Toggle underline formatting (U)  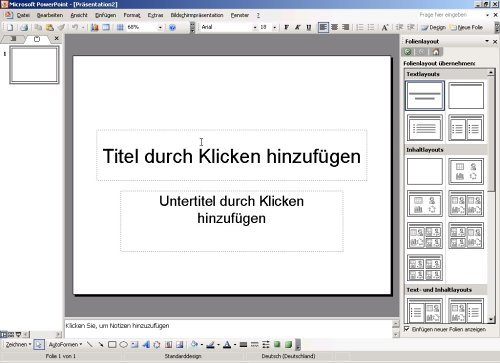[x=309, y=27]
